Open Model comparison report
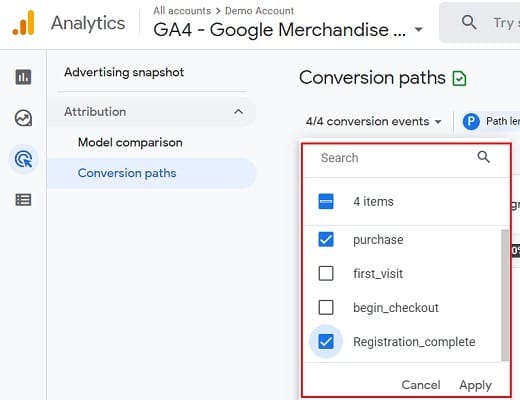The width and height of the screenshot is (520, 400). [x=130, y=143]
